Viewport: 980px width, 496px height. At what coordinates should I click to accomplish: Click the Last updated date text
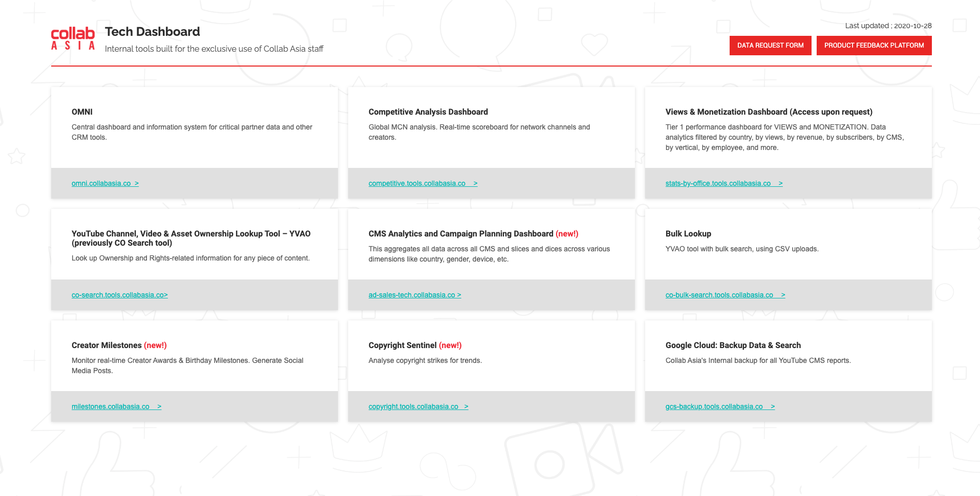tap(888, 26)
